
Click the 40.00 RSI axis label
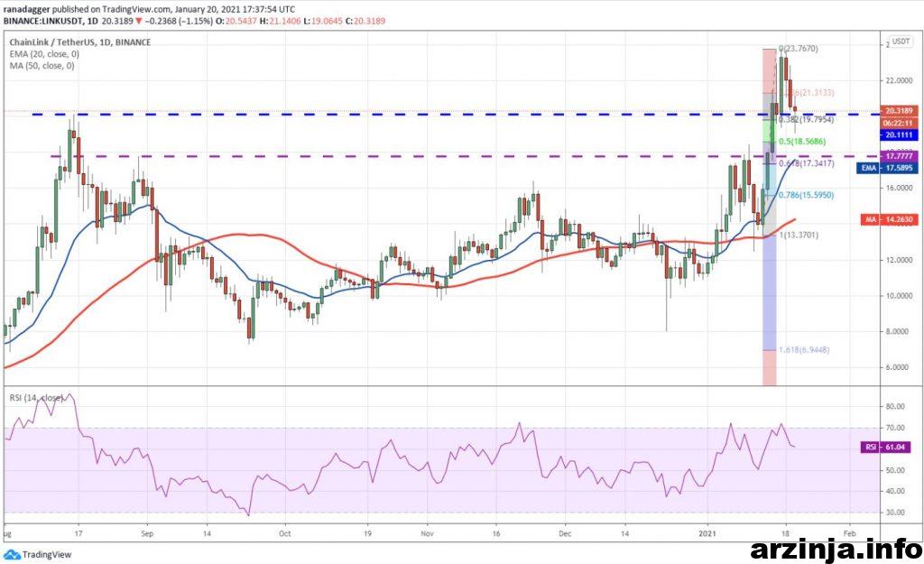pos(894,492)
